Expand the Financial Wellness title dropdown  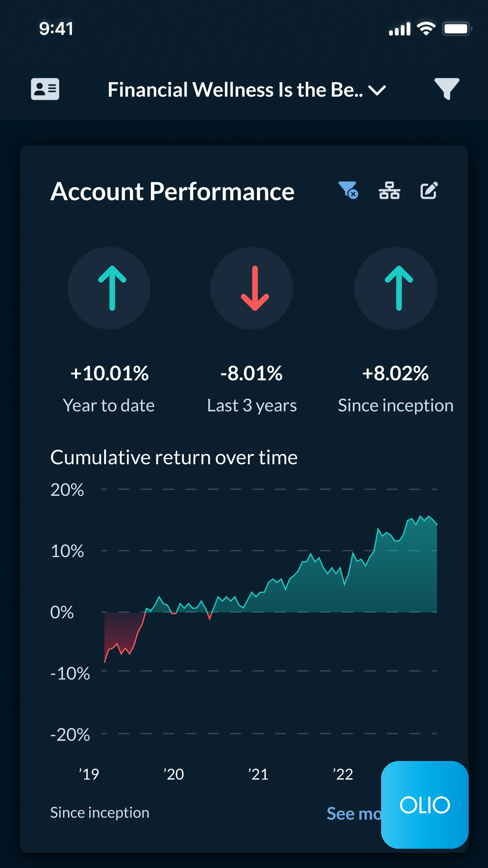[x=235, y=90]
